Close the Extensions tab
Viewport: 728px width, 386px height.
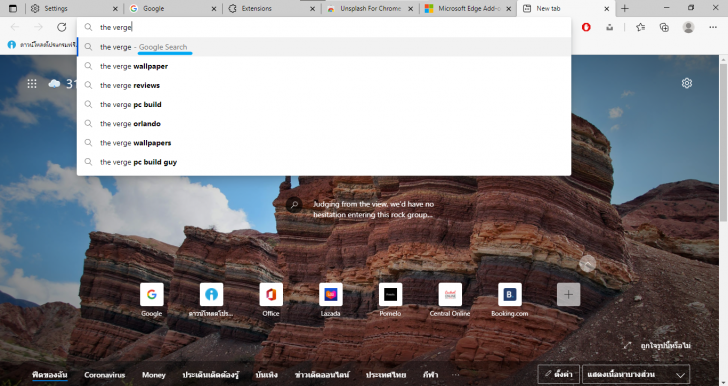pyautogui.click(x=312, y=8)
